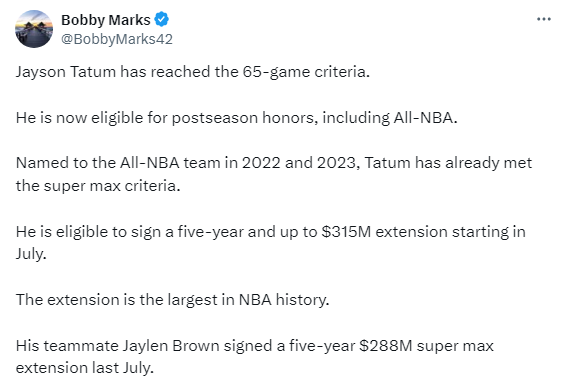Click the sentence about the 65-game criteria
566x383 pixels.
[x=193, y=72]
